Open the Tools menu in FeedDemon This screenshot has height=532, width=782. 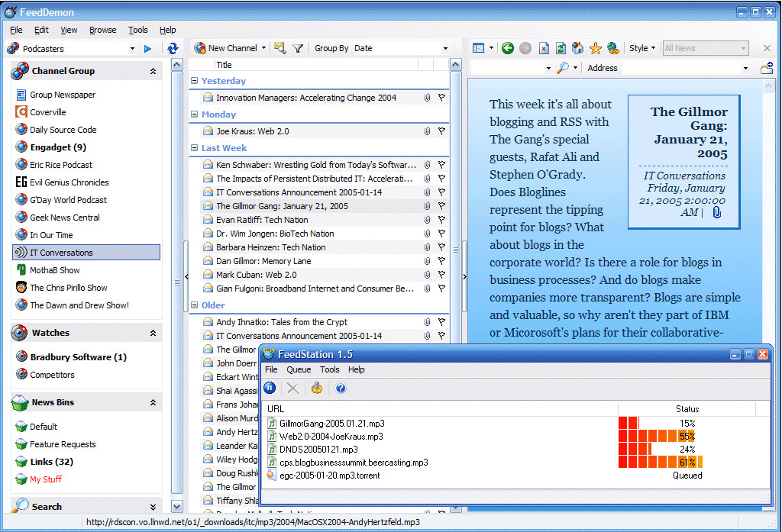(x=137, y=30)
